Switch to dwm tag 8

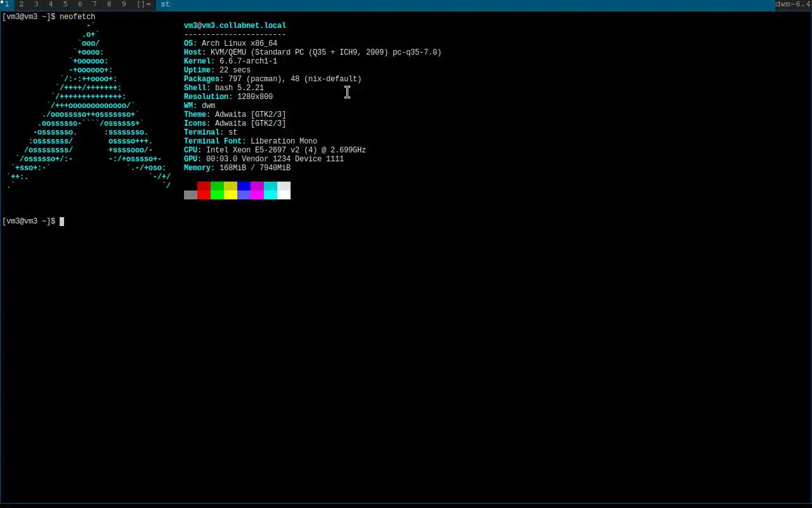[x=109, y=4]
